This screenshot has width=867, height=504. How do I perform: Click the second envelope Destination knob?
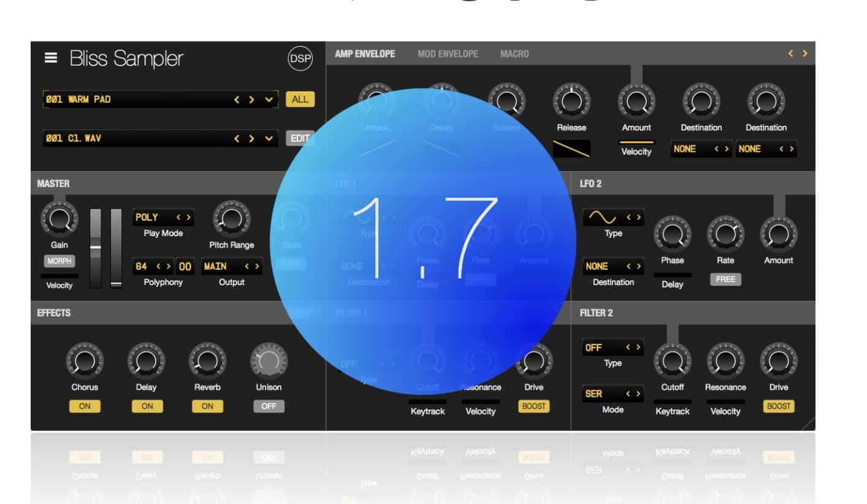click(x=766, y=101)
